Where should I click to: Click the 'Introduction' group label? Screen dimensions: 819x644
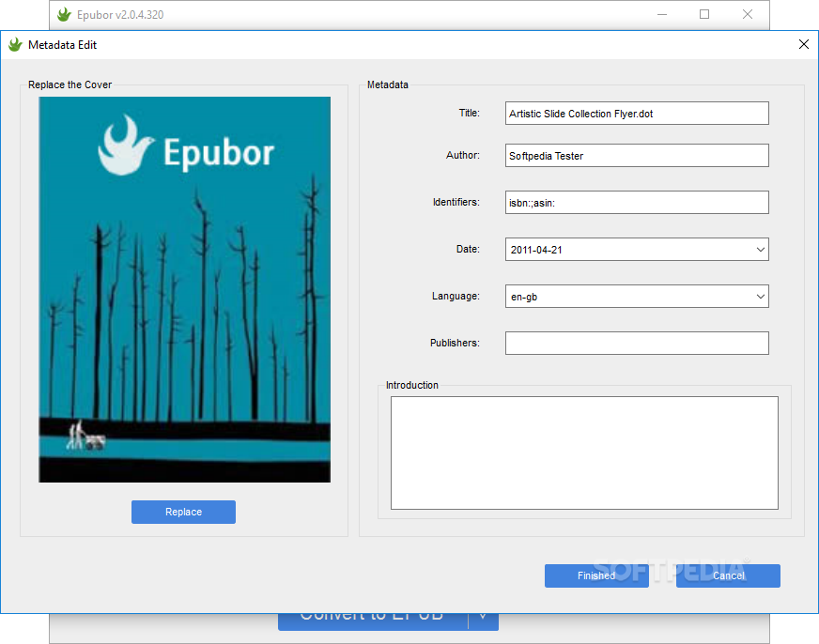pos(412,385)
